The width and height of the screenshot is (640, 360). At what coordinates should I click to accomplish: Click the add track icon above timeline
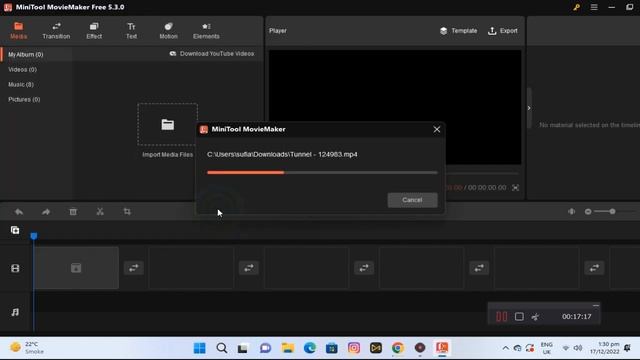coord(15,230)
